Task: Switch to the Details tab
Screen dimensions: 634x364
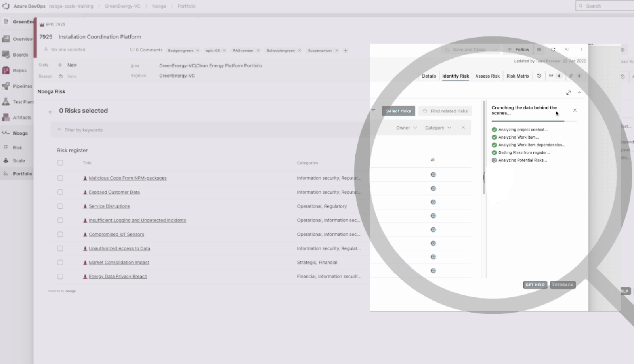Action: (429, 76)
